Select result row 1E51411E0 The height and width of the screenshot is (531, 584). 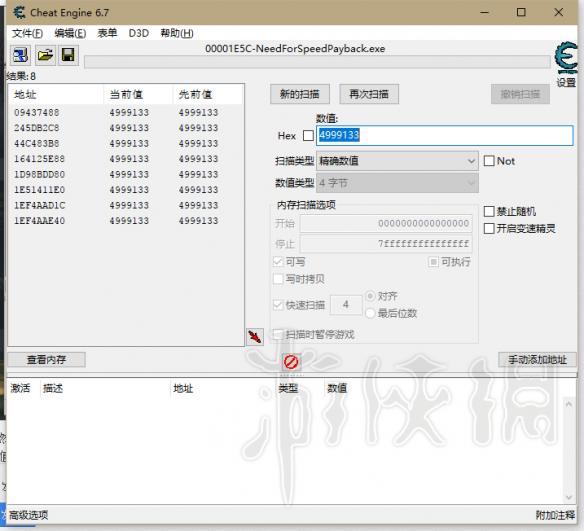[x=126, y=190]
